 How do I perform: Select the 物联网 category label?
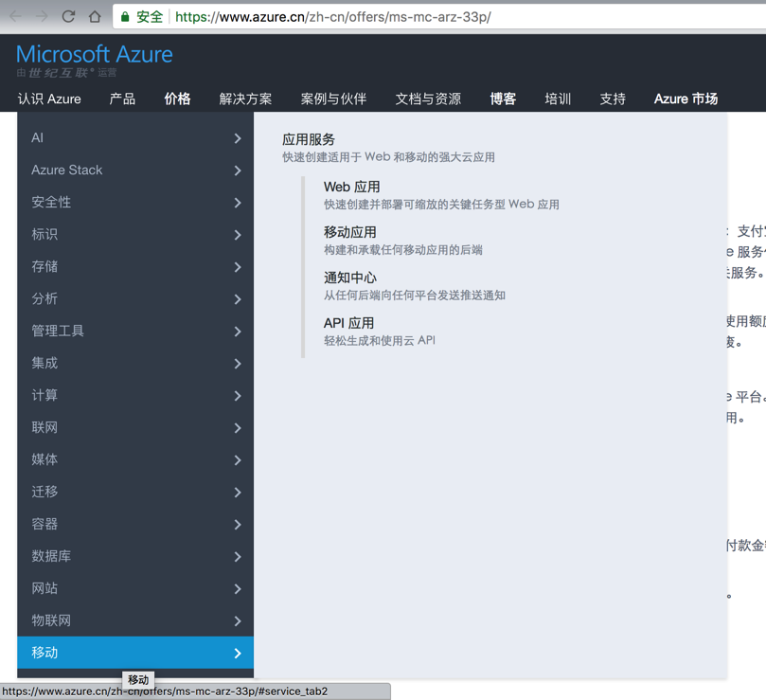(x=51, y=620)
